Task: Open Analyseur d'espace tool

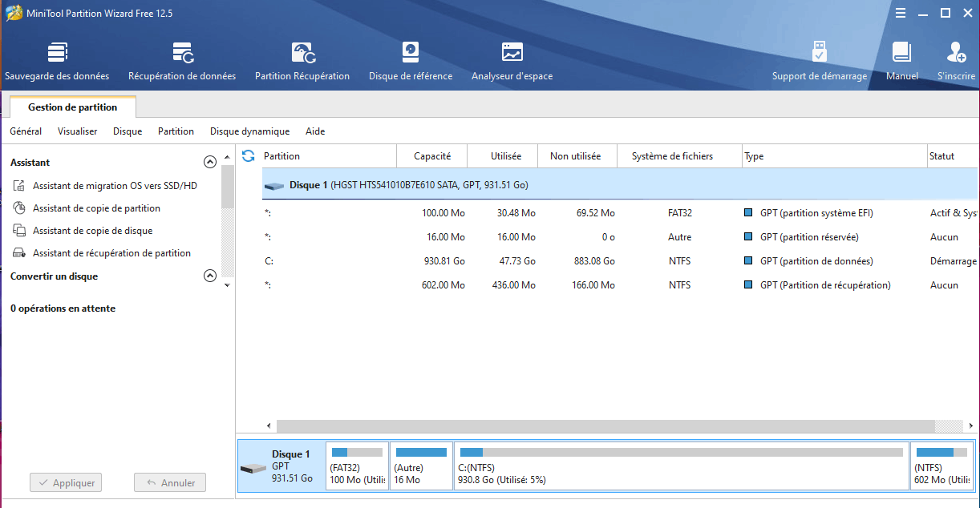Action: (x=512, y=61)
